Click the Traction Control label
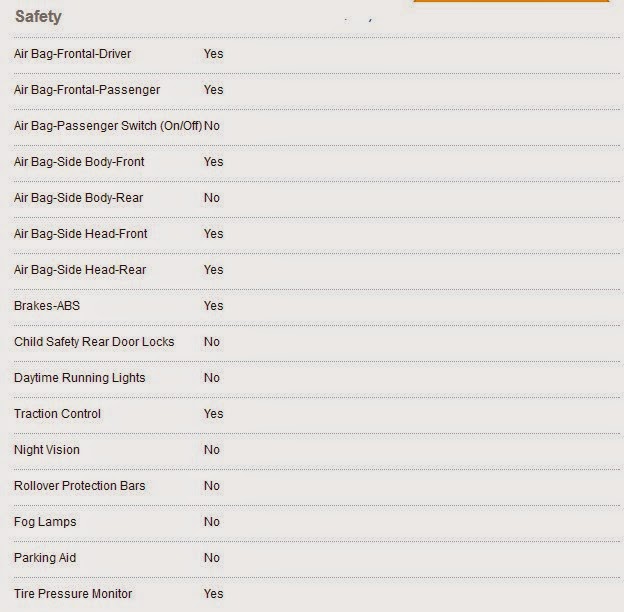Screen dimensions: 624x612 57,414
